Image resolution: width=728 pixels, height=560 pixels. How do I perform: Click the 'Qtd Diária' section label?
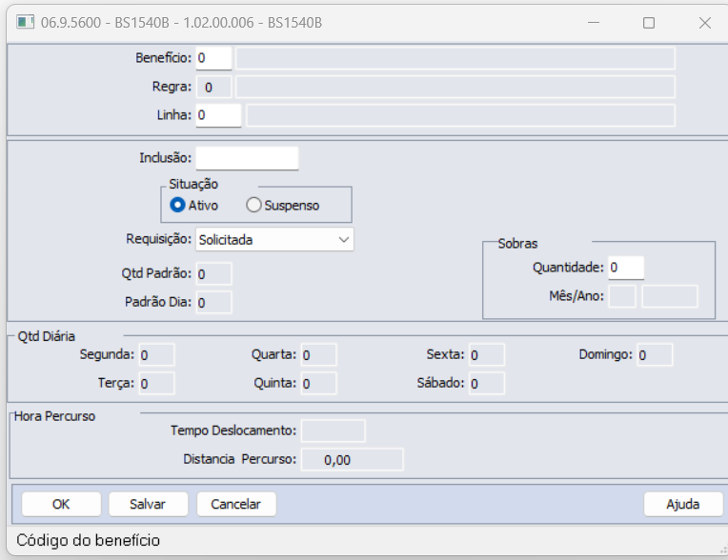click(x=46, y=336)
